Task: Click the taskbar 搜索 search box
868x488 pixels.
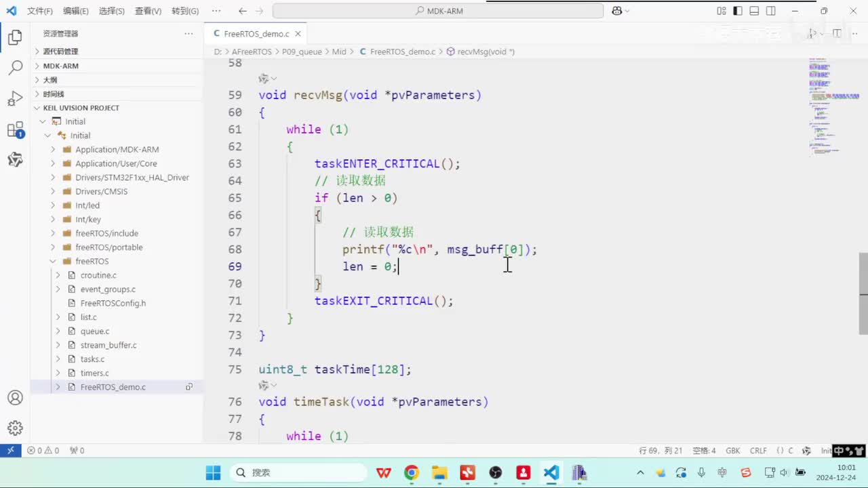Action: pos(298,472)
